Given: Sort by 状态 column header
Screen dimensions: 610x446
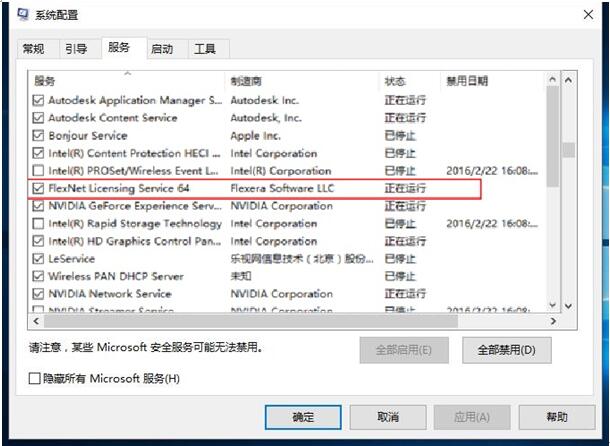Looking at the screenshot, I should pyautogui.click(x=409, y=81).
